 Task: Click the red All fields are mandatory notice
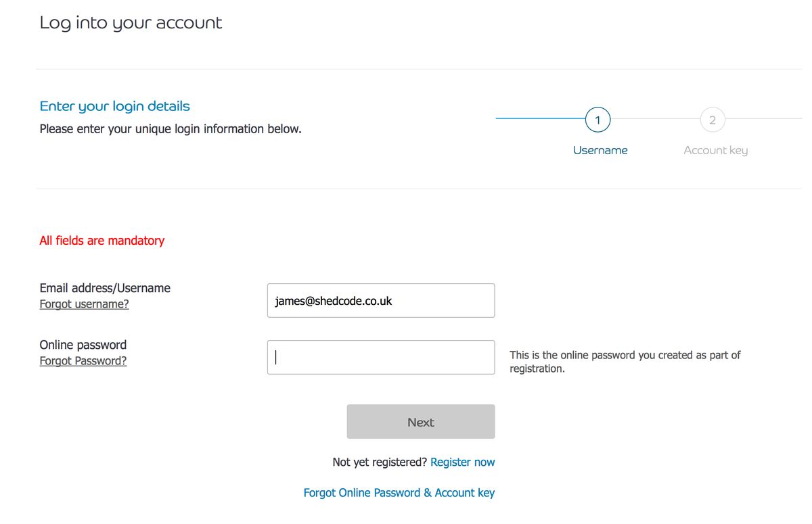point(102,241)
